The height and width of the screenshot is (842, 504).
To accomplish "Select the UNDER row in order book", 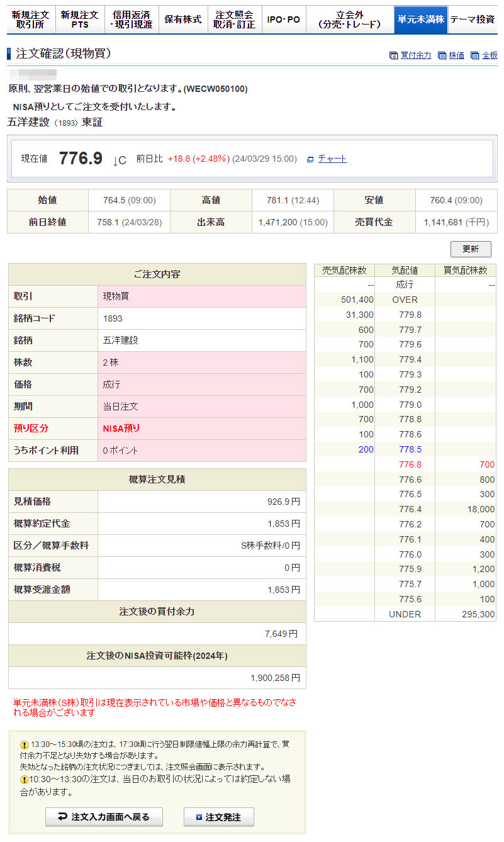I will tap(405, 614).
